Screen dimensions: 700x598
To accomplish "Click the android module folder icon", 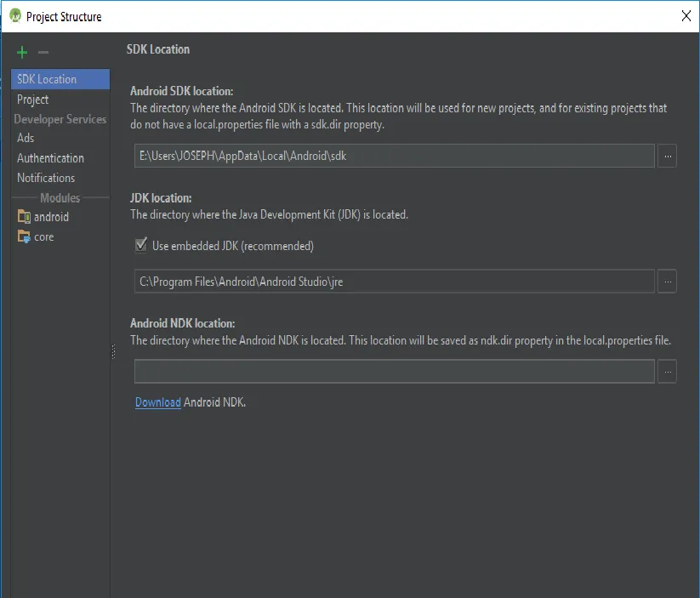I will (24, 217).
